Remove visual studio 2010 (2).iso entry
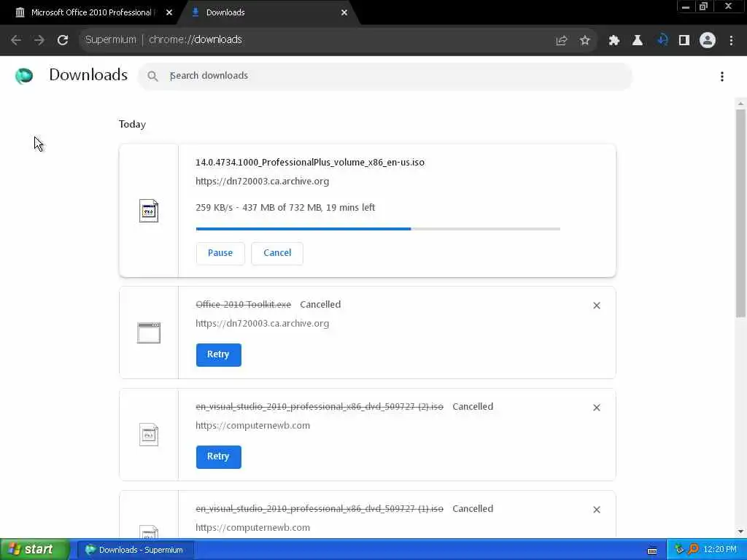Viewport: 747px width, 560px height. [x=597, y=408]
